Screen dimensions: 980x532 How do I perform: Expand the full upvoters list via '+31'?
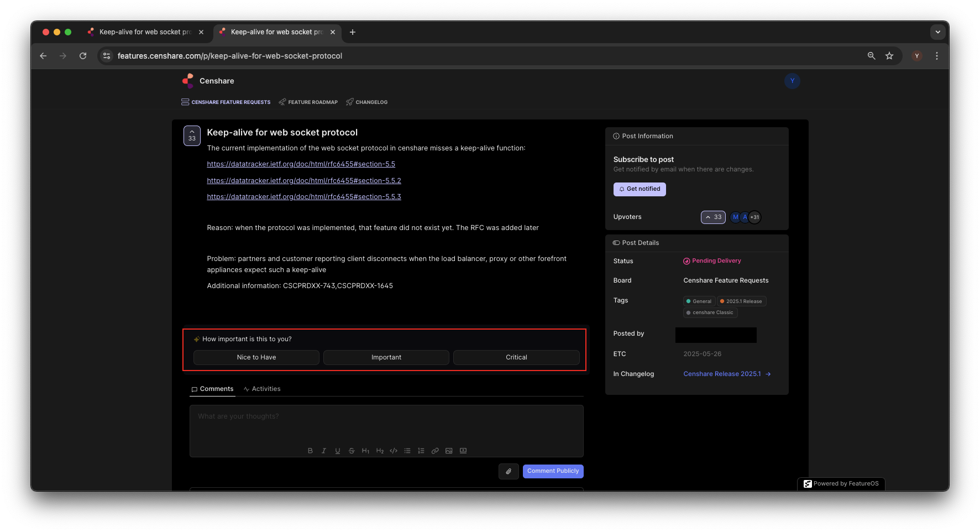pyautogui.click(x=754, y=217)
